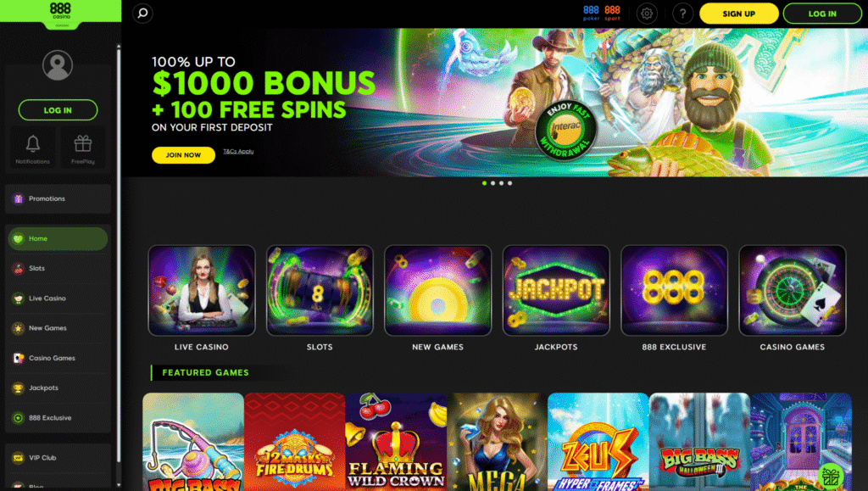Image resolution: width=868 pixels, height=491 pixels.
Task: Open the settings gear icon
Action: pyautogui.click(x=647, y=14)
